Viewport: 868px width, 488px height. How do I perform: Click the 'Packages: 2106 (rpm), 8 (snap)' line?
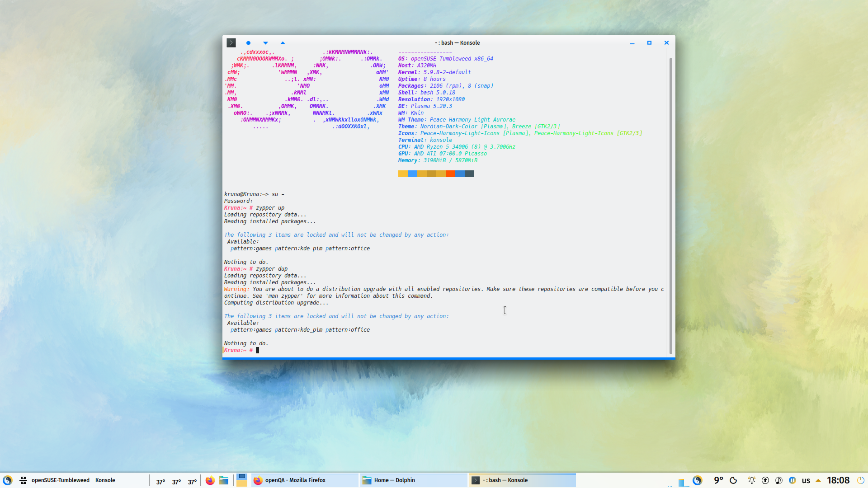(445, 86)
